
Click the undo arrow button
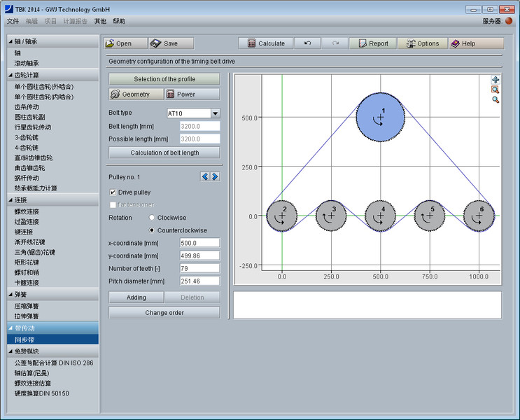[x=307, y=43]
